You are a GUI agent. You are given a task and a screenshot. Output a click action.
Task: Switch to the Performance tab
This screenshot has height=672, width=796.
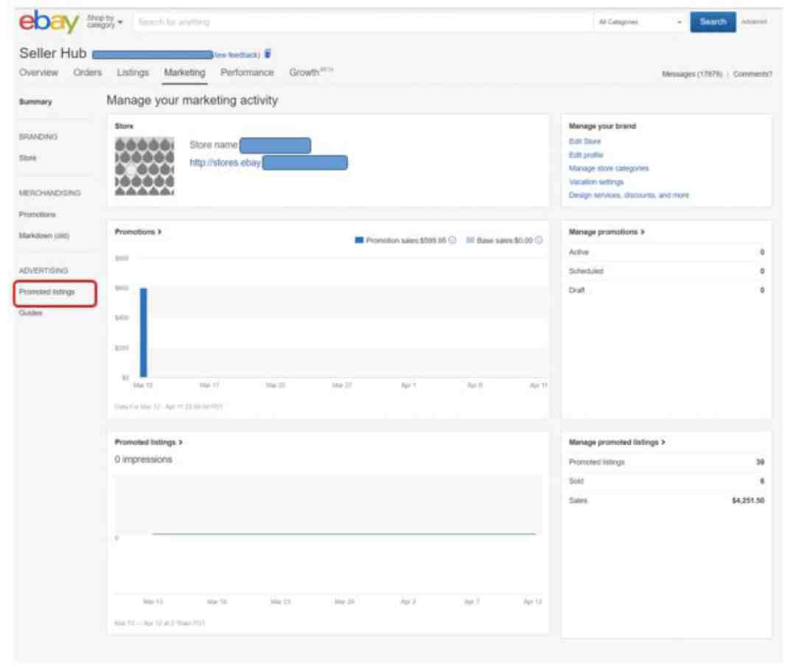click(x=247, y=73)
